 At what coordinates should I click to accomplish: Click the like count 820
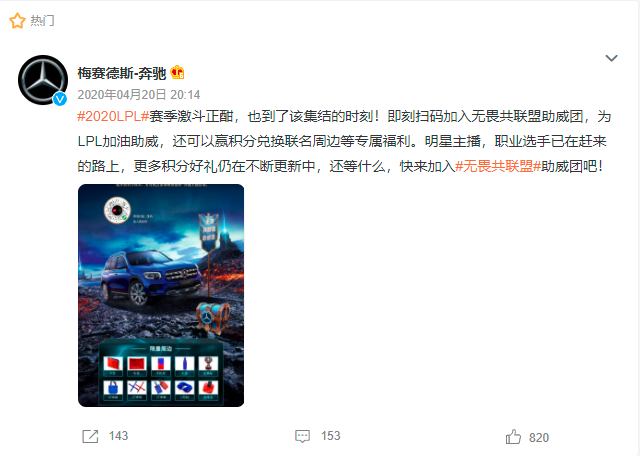pos(539,438)
